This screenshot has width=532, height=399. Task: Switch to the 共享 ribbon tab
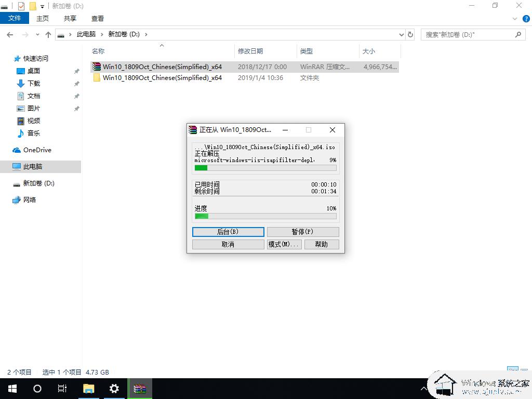pos(70,18)
